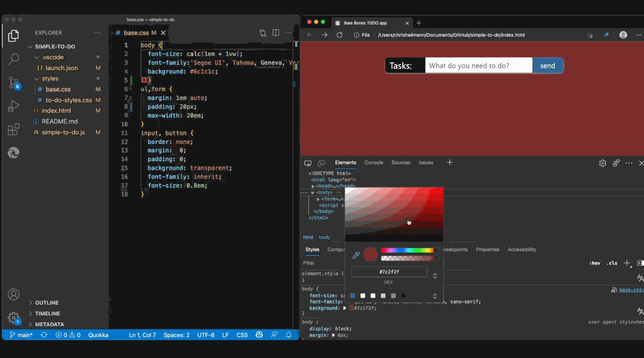Select the base.css editor tab
The image size is (644, 358).
(137, 33)
